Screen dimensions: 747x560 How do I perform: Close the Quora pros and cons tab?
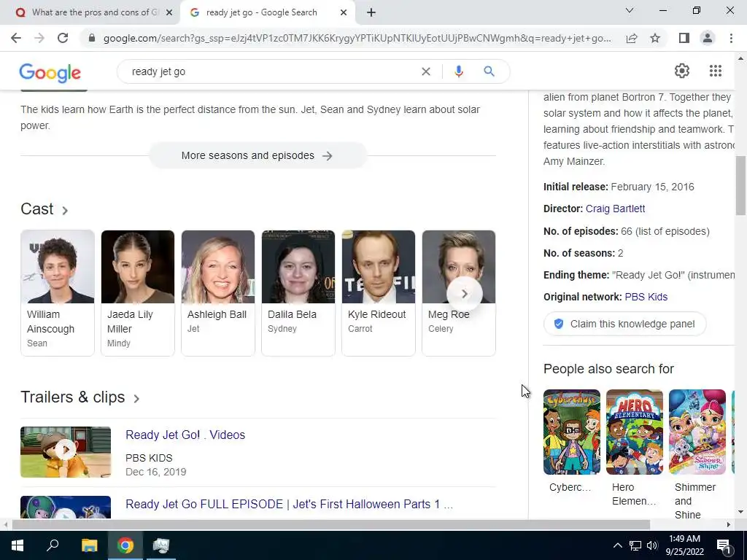169,12
